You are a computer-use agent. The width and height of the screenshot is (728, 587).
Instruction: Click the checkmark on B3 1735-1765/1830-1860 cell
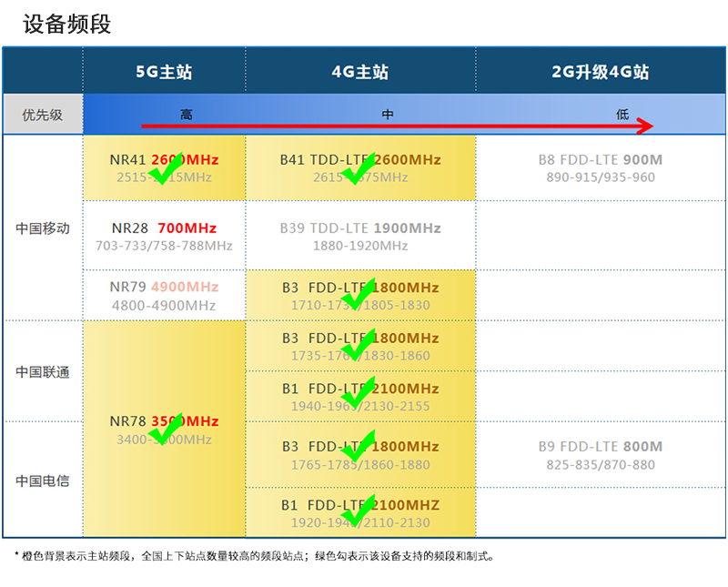pos(358,346)
